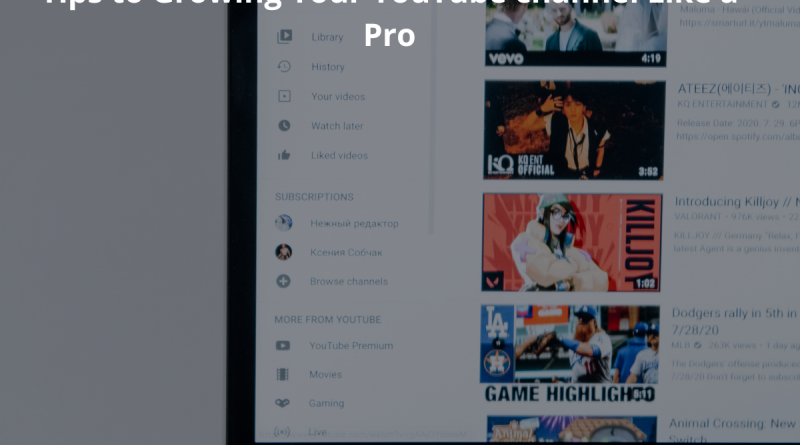Select Liked videos in the sidebar

[339, 156]
